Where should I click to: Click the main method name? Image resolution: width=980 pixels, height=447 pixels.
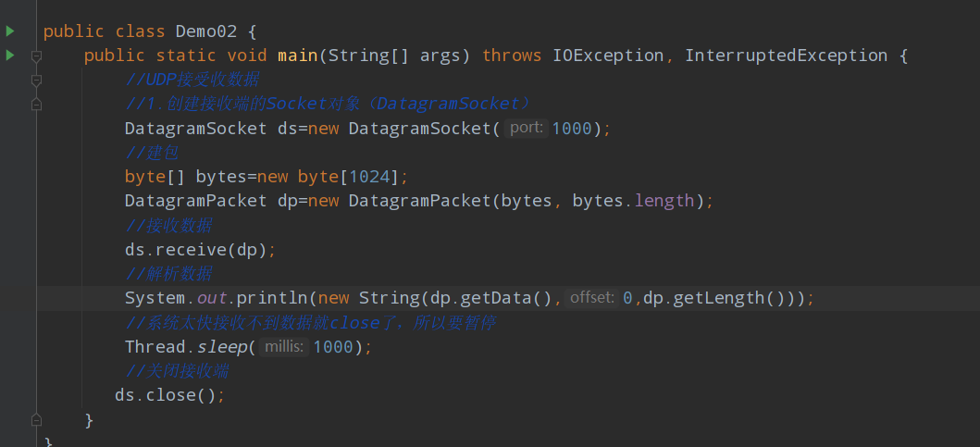coord(297,56)
